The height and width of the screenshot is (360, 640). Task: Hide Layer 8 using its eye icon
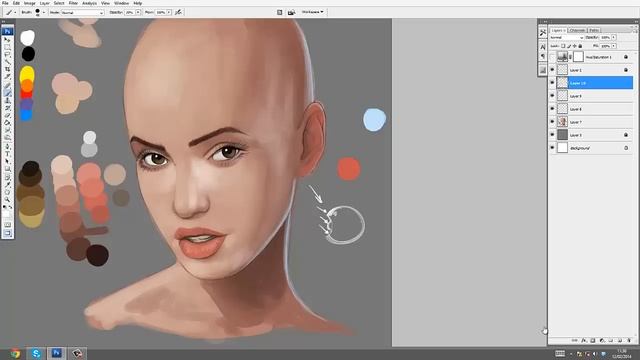tap(552, 109)
